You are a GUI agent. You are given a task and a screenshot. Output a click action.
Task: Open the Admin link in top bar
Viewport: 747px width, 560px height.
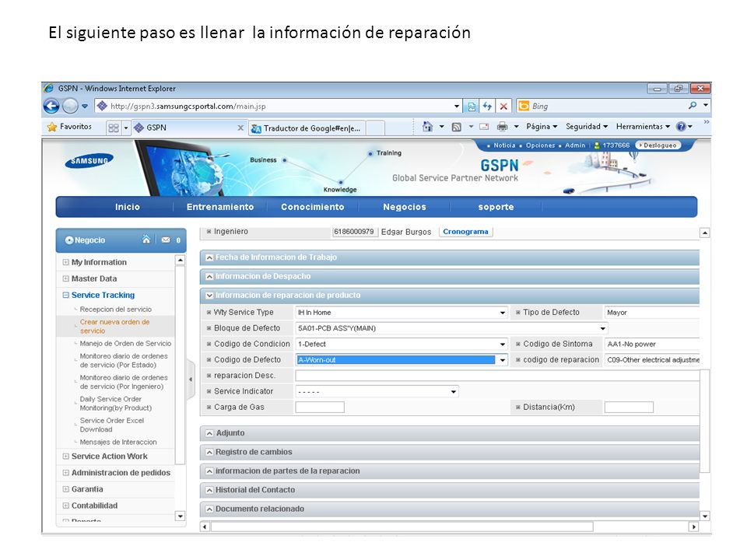(575, 145)
